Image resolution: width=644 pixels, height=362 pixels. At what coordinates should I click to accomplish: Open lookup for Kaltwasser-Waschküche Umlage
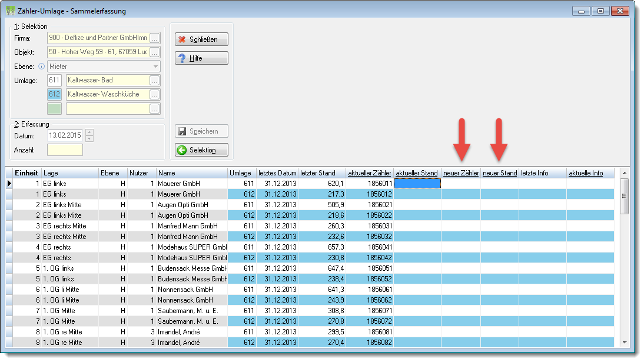(x=154, y=95)
